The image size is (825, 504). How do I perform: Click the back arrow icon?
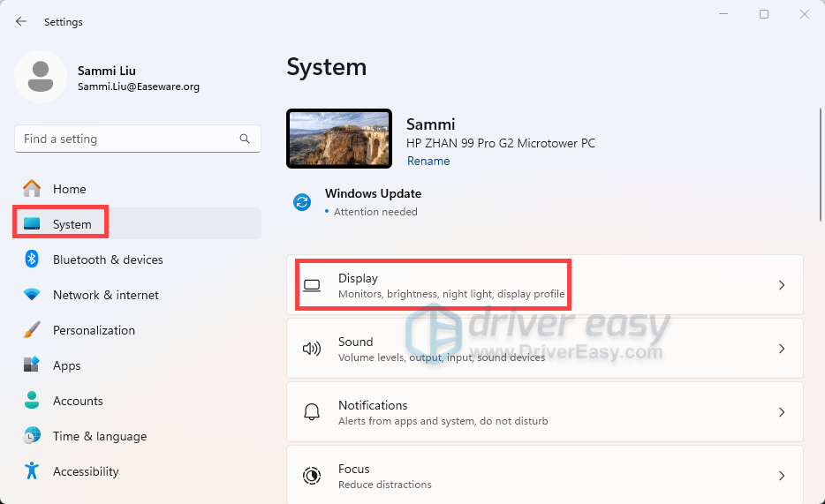pos(21,21)
